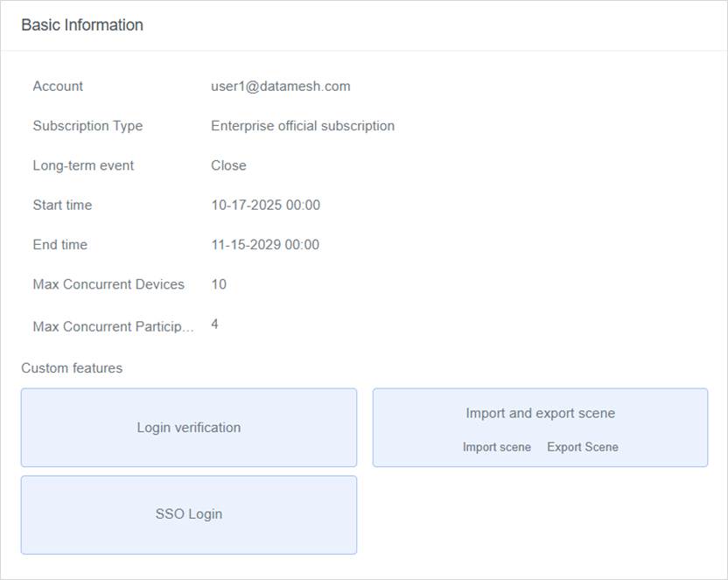Click the Account field label
This screenshot has height=580, width=728.
(58, 86)
